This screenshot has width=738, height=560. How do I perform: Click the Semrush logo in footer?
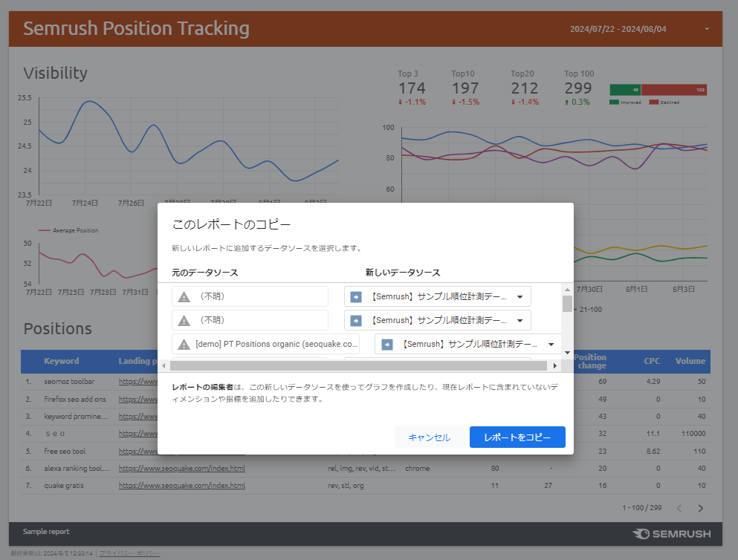(x=672, y=534)
